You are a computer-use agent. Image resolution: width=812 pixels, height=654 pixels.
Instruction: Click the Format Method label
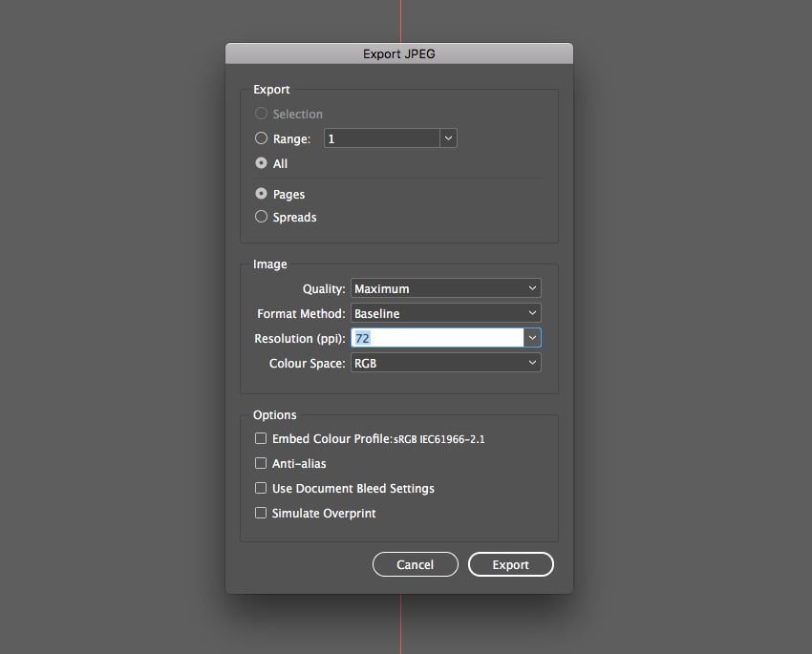coord(301,313)
